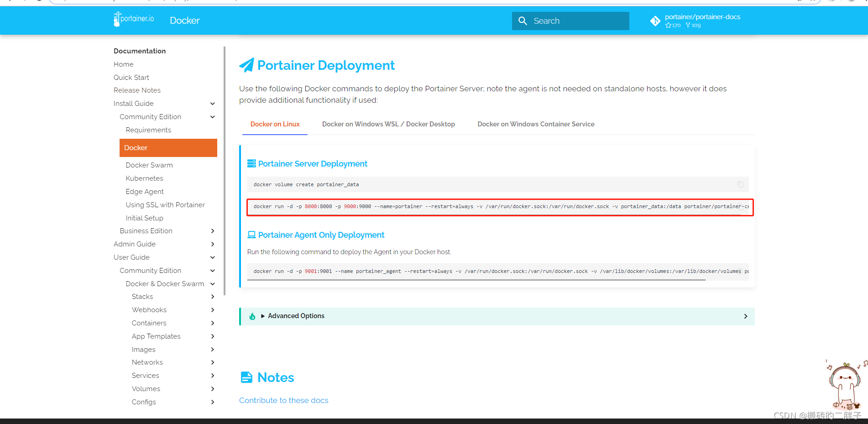Click the Portainer Server Deployment heading

pyautogui.click(x=313, y=164)
